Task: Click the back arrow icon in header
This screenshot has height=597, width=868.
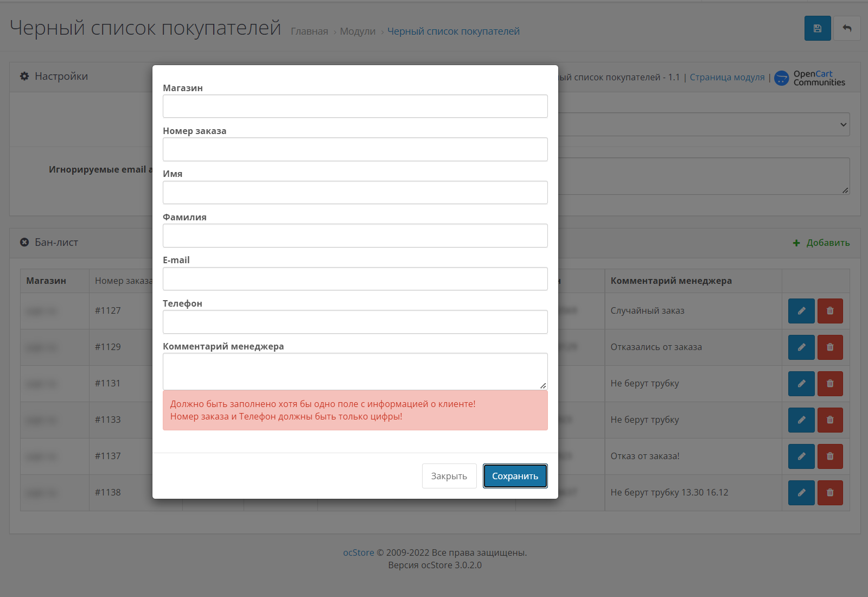Action: point(847,28)
